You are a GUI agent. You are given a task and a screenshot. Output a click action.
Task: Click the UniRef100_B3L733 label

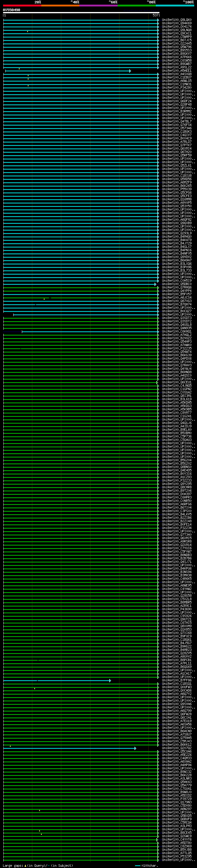[x=176, y=271]
